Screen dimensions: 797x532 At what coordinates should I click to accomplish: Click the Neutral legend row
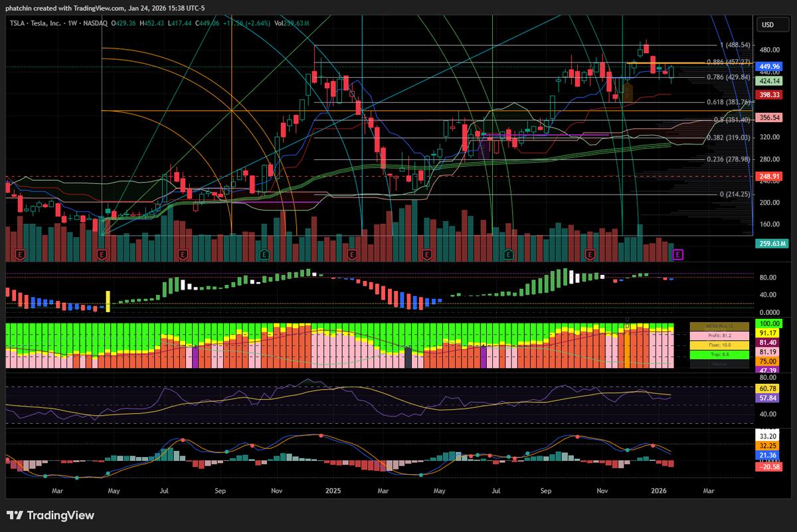719,364
